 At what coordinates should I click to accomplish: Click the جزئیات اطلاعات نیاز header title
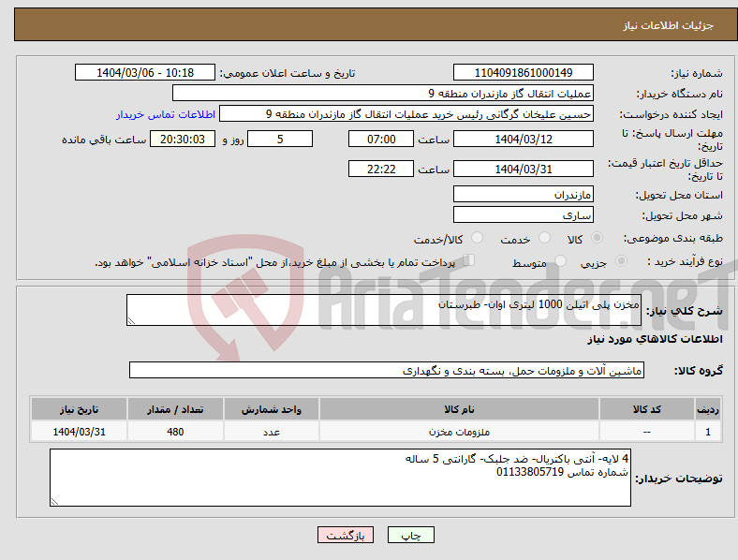click(x=669, y=25)
